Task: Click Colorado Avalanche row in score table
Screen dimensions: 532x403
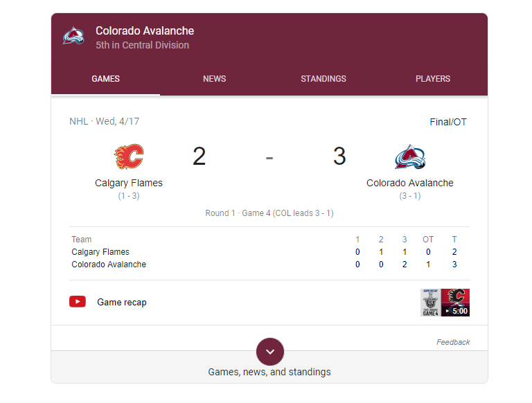Action: pos(109,265)
